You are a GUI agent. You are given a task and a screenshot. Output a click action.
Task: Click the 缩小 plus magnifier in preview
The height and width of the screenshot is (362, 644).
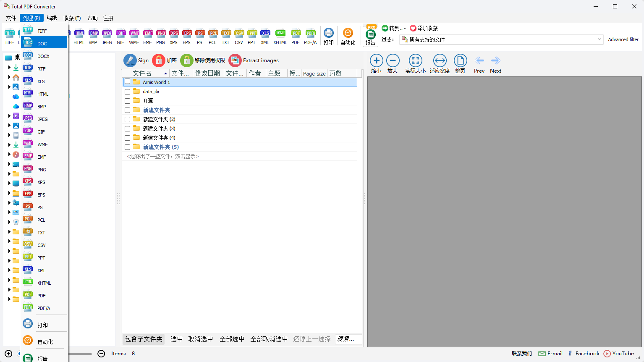point(376,60)
